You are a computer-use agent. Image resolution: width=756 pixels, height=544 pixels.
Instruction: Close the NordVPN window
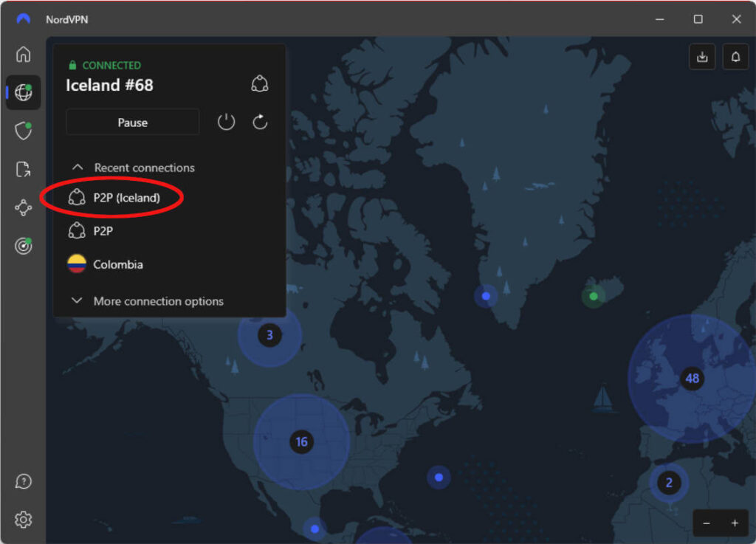(736, 19)
